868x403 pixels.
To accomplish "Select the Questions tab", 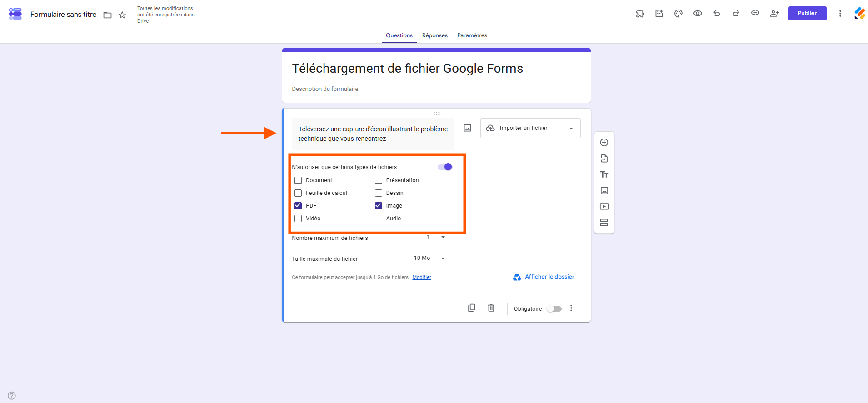I will (x=399, y=35).
